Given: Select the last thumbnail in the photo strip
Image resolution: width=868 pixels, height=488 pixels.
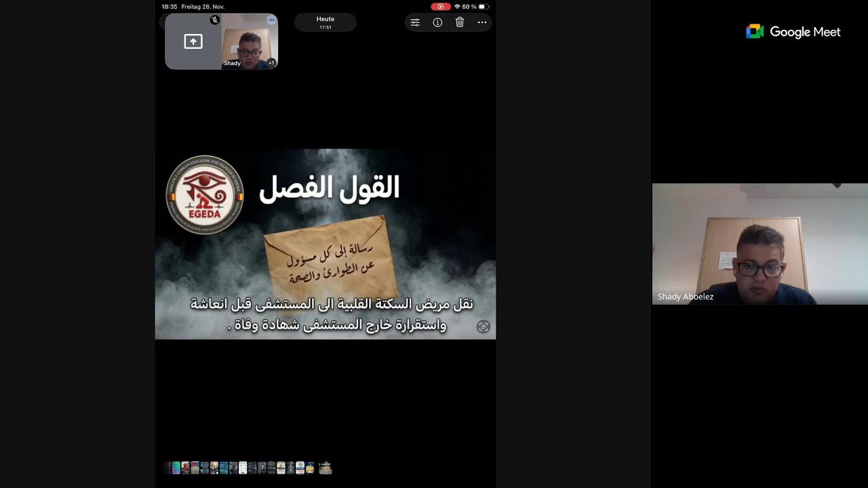Looking at the screenshot, I should click(325, 468).
